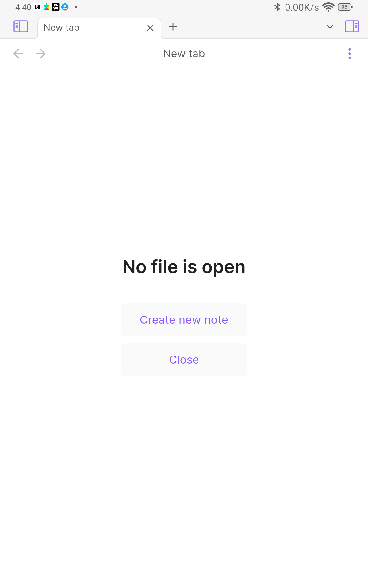Expand the tab list chevron

[330, 27]
